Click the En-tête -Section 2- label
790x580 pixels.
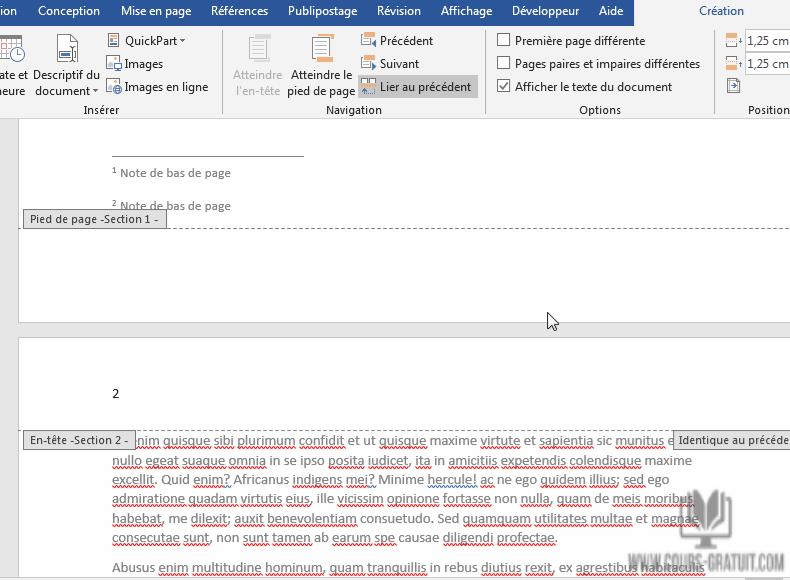[79, 440]
